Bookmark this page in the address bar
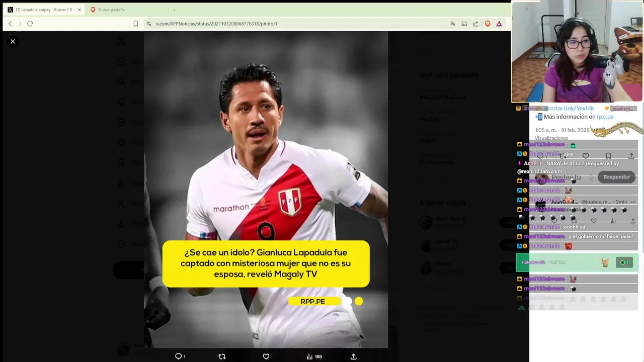The height and width of the screenshot is (362, 644). point(136,24)
